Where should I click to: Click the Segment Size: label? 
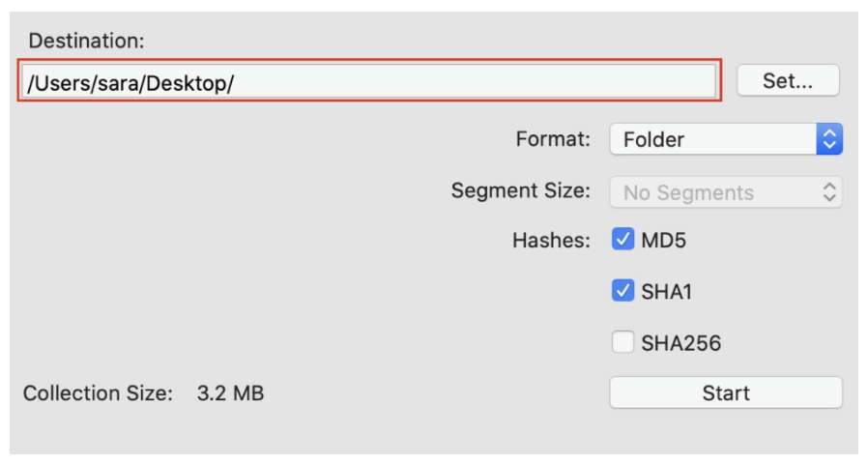point(521,190)
